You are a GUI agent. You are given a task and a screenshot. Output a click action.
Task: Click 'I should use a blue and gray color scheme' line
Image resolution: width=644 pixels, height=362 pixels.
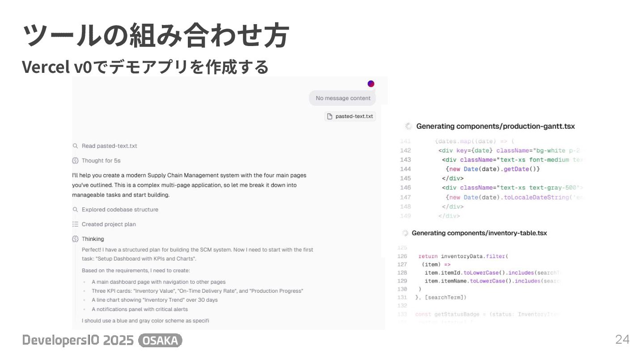[145, 321]
